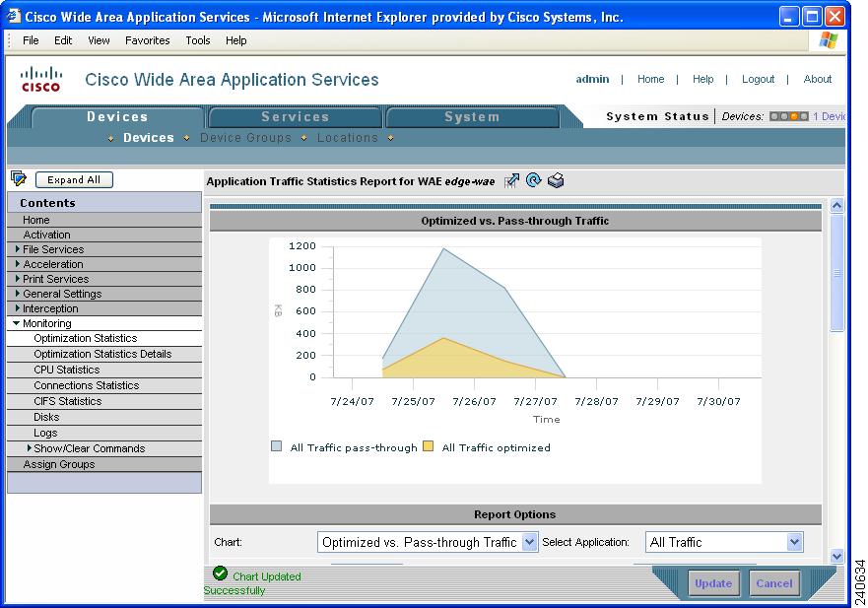Screen dimensions: 868x608
Task: Click the All Traffic optimized legend swatch
Action: pyautogui.click(x=428, y=446)
